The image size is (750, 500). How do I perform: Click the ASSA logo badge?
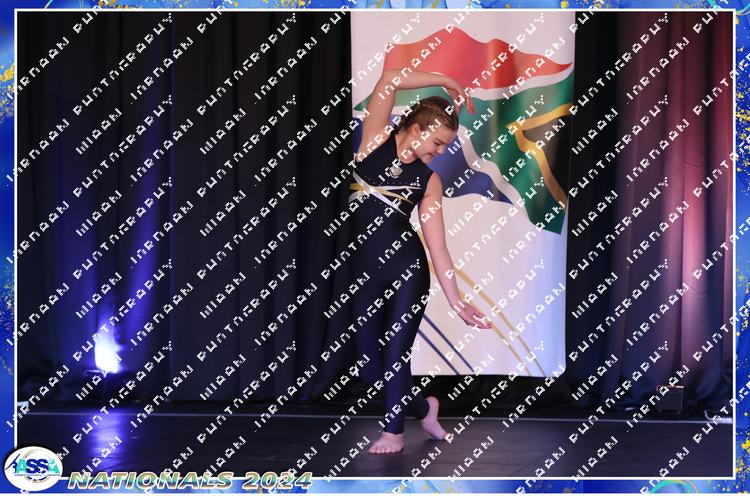[x=33, y=468]
